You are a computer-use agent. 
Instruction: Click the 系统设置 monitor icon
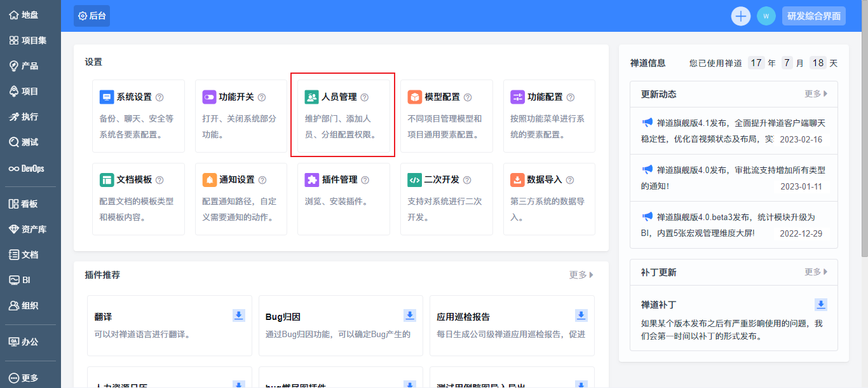(107, 97)
